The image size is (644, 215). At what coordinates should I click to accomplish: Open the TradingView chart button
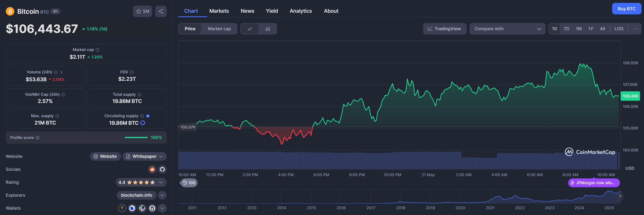(x=444, y=29)
